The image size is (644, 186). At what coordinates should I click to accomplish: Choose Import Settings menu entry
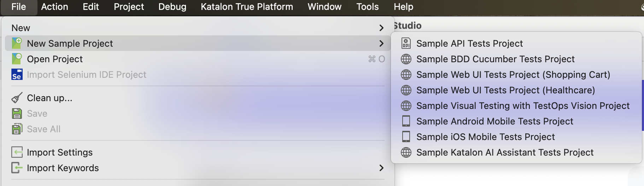(198, 152)
